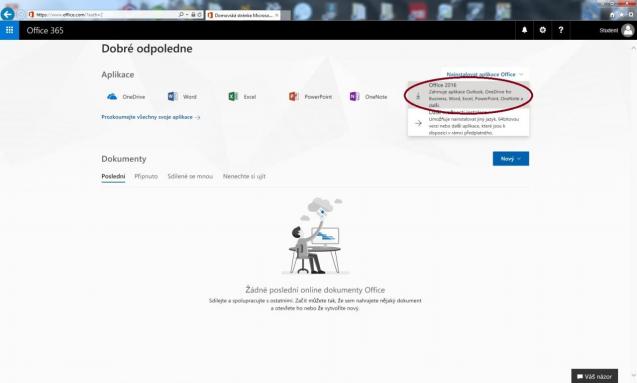Choose the other install options arrow entry
Viewport: 637px width, 383px height.
tap(469, 122)
